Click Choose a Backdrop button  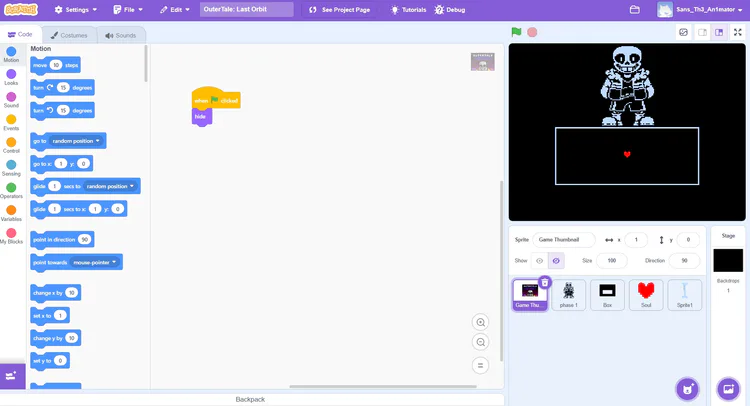point(728,389)
